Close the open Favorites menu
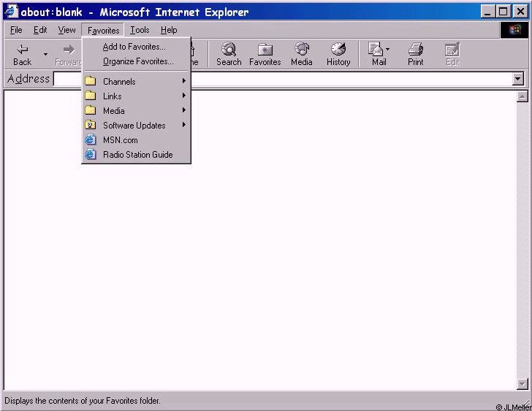The width and height of the screenshot is (532, 411). click(103, 30)
